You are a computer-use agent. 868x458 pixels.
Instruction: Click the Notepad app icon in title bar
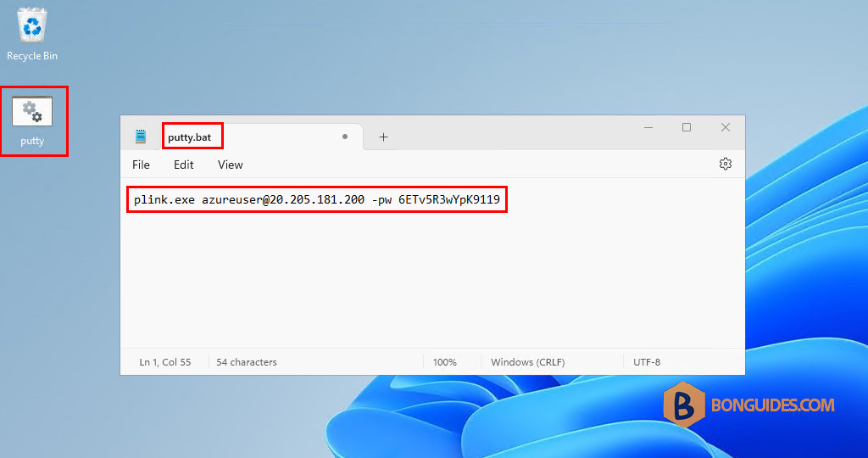[x=141, y=137]
